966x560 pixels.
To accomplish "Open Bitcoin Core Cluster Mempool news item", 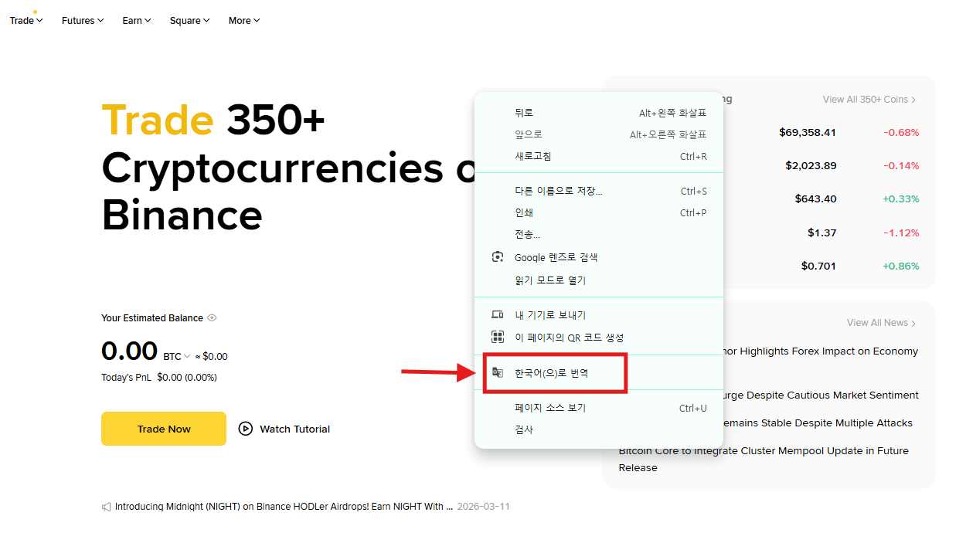I will coord(764,459).
